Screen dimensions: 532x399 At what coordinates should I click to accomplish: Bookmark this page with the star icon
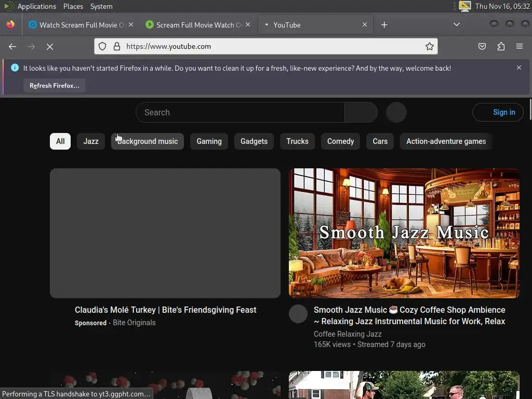(430, 46)
